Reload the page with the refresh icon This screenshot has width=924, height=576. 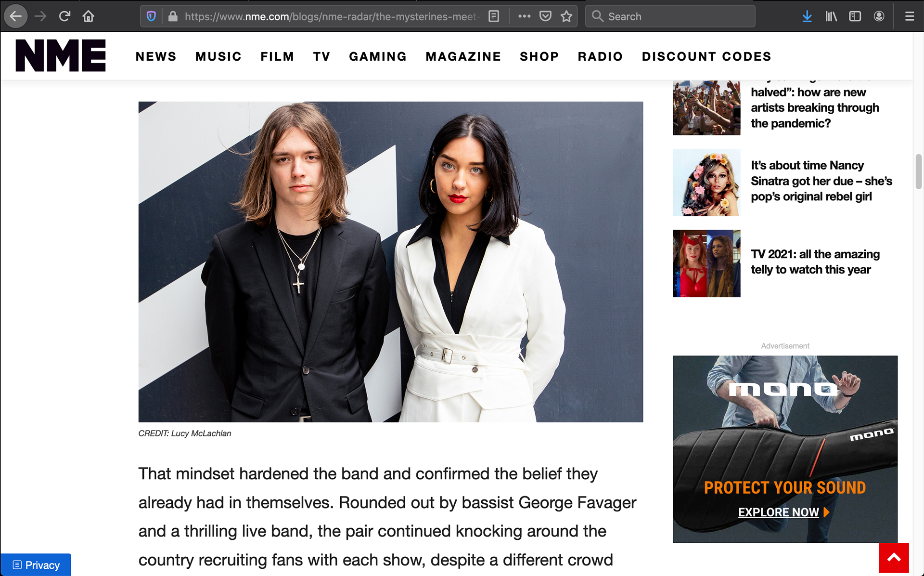click(64, 16)
